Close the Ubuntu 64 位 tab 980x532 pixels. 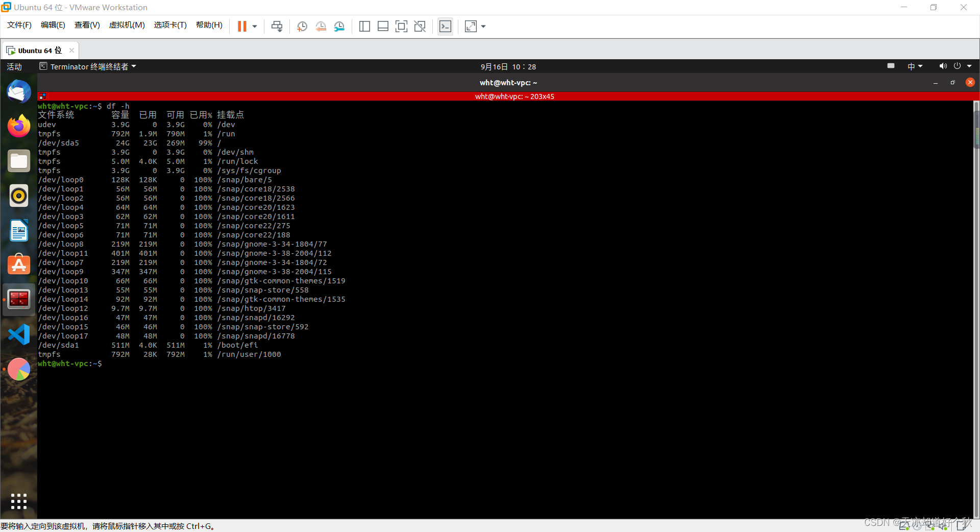point(71,50)
